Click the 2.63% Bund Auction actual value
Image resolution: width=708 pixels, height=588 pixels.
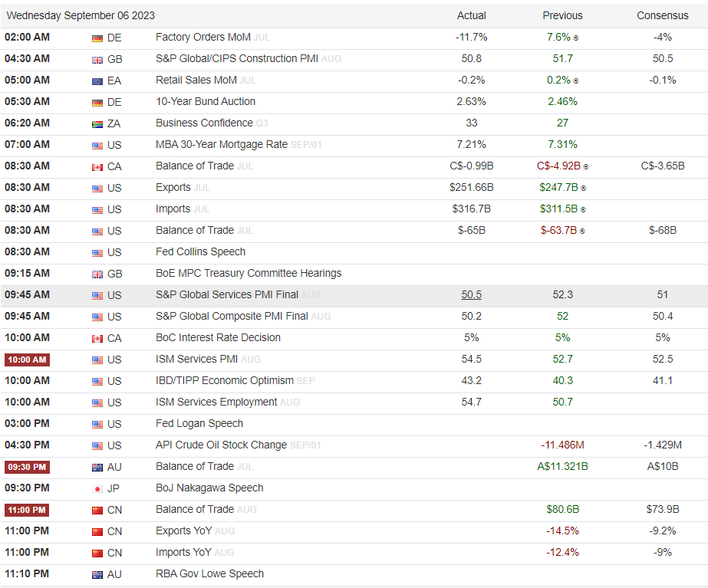point(472,101)
